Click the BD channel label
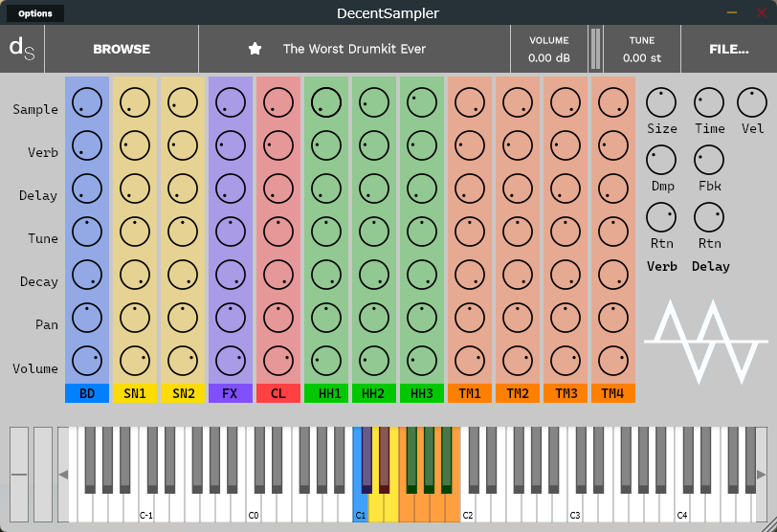This screenshot has height=532, width=777. point(87,393)
